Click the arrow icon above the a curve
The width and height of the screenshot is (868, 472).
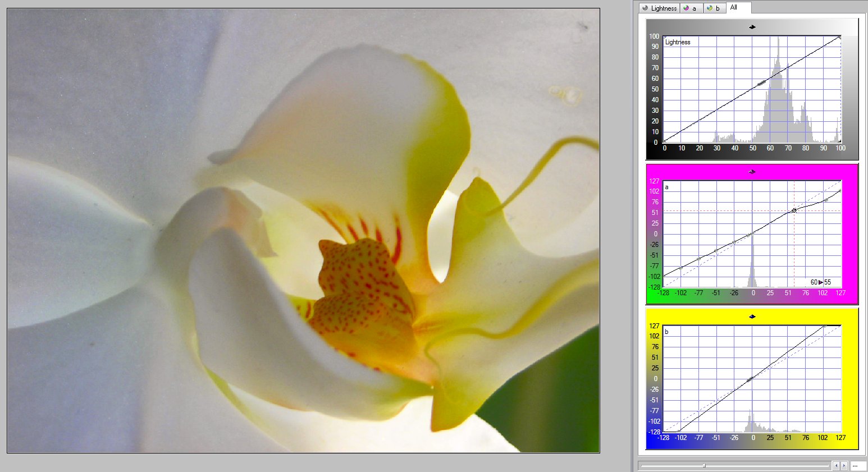click(752, 172)
